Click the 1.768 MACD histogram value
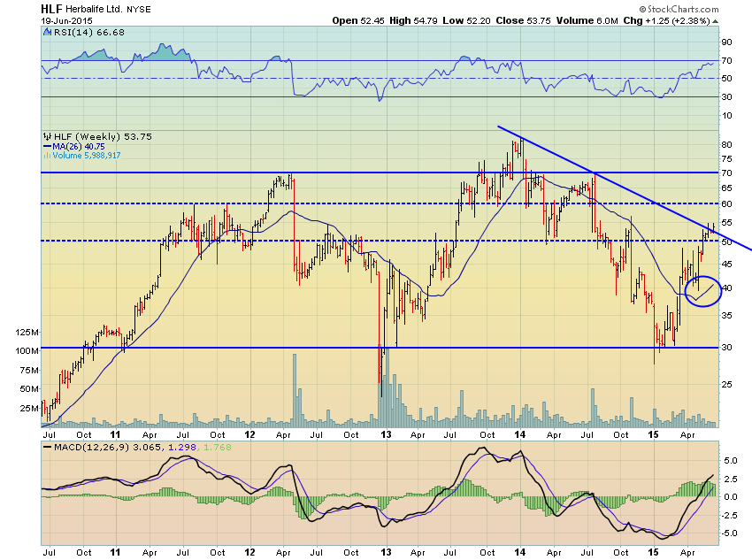 pos(218,447)
